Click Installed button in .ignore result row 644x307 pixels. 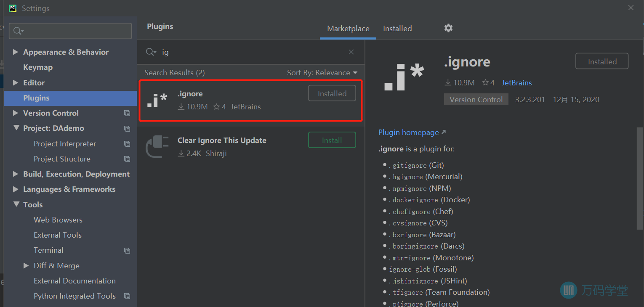[332, 93]
